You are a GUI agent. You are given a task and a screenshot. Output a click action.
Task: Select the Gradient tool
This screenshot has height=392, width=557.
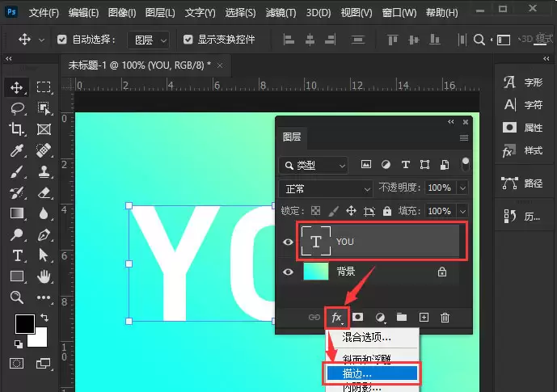pos(17,213)
